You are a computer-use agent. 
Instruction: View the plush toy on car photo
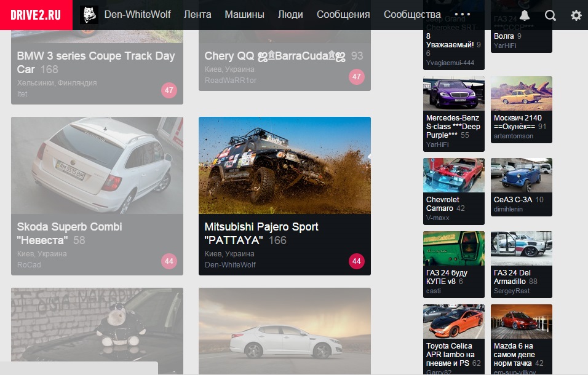tap(97, 331)
